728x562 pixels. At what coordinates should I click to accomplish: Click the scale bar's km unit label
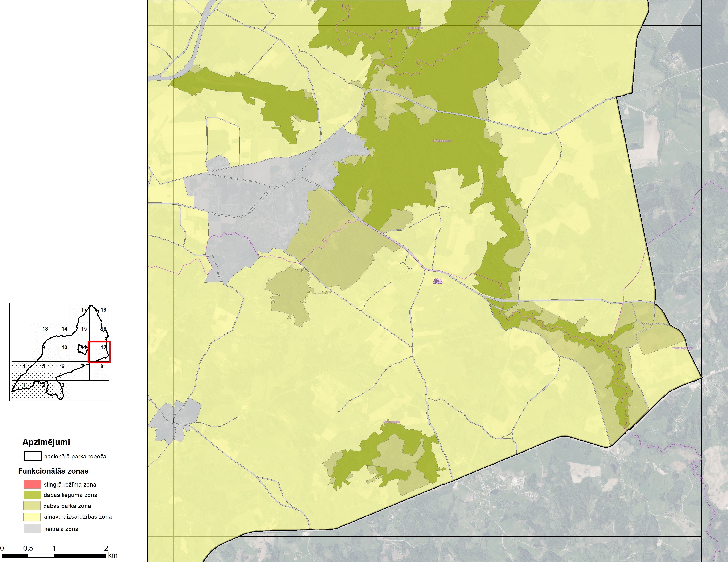113,555
